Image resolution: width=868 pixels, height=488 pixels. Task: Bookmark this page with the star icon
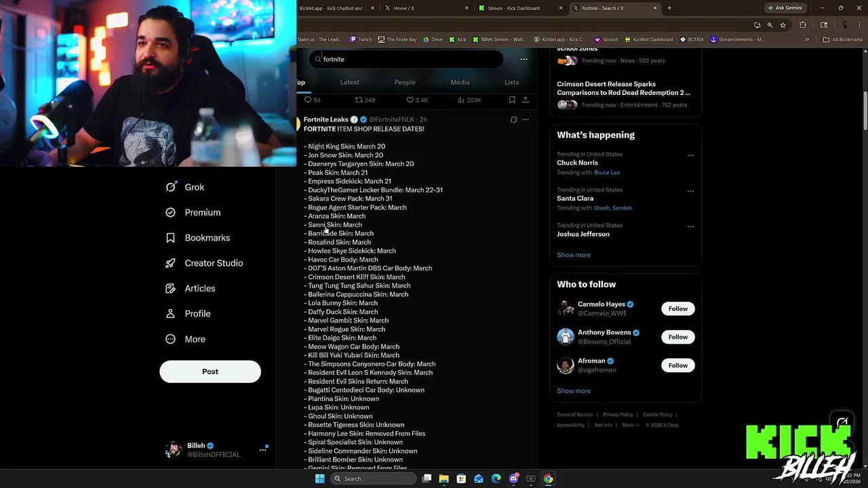783,25
